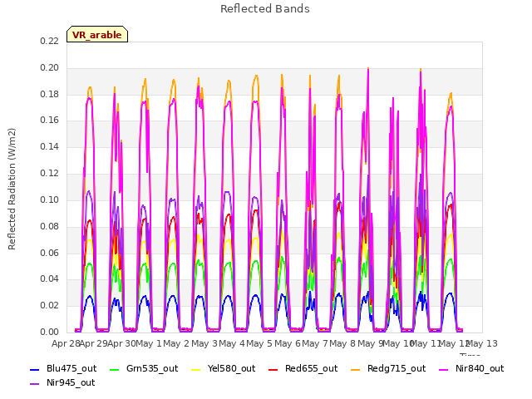
Task: Click the Reflected Bands chart title
Action: tap(265, 9)
